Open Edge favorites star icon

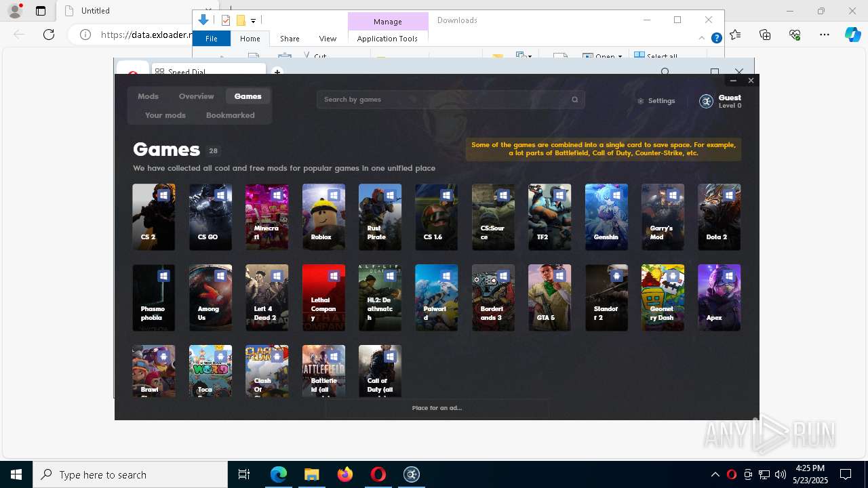tap(736, 35)
